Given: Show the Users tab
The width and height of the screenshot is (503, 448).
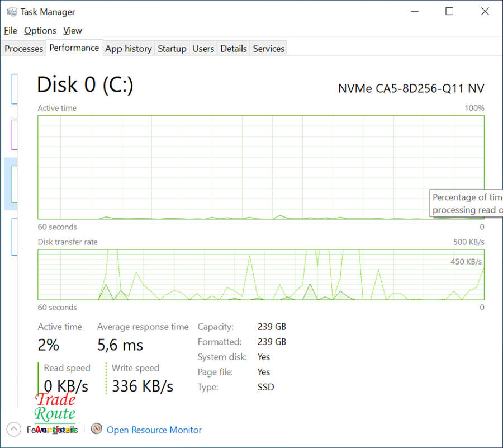Looking at the screenshot, I should 203,49.
